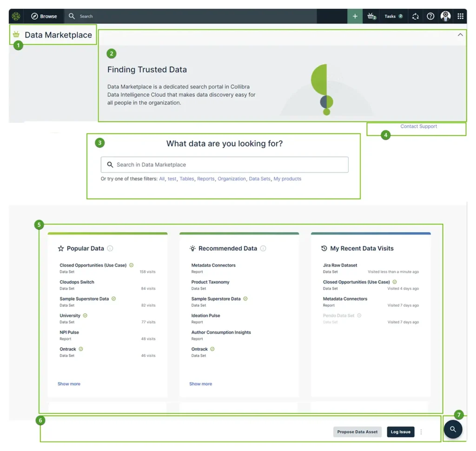Click the Recommended Data info icon
Screen dimensions: 476x451
(x=263, y=248)
